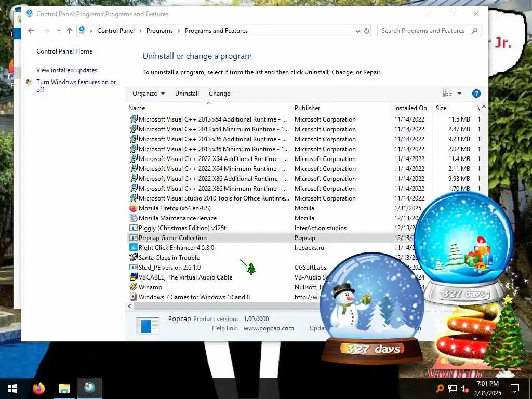Viewport: 532px width, 399px height.
Task: Click the InterAction studios publisher cell
Action: 320,228
